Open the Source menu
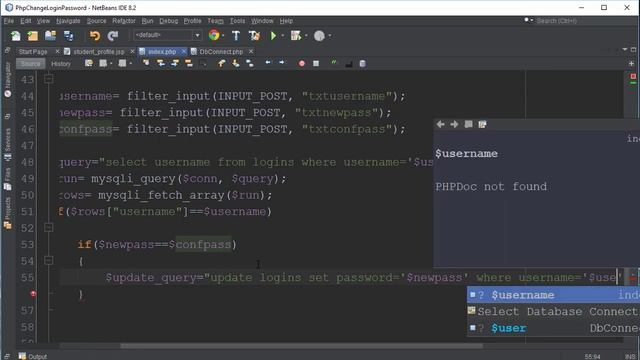The image size is (640, 360). pyautogui.click(x=96, y=21)
